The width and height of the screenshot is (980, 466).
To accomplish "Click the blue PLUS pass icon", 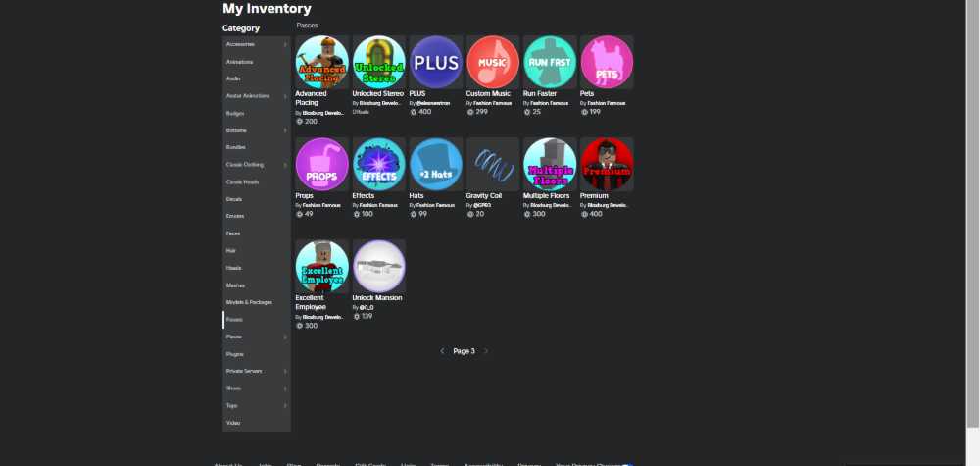I will [436, 61].
